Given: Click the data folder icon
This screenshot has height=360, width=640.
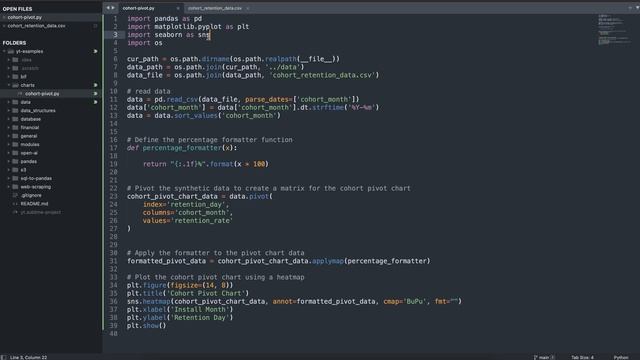Looking at the screenshot, I should point(16,102).
